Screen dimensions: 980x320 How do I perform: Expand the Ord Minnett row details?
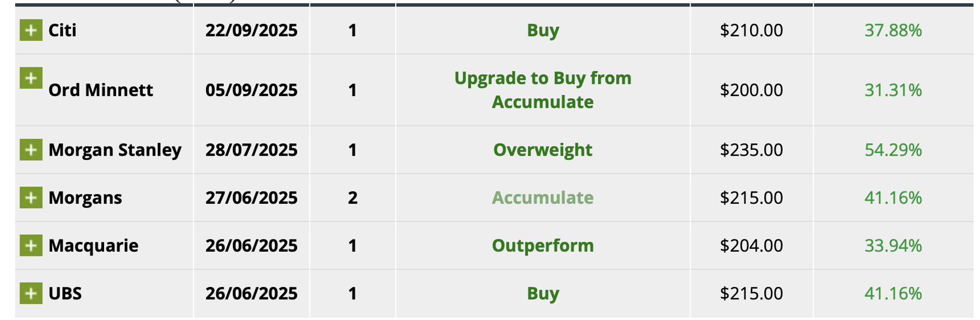pyautogui.click(x=31, y=78)
